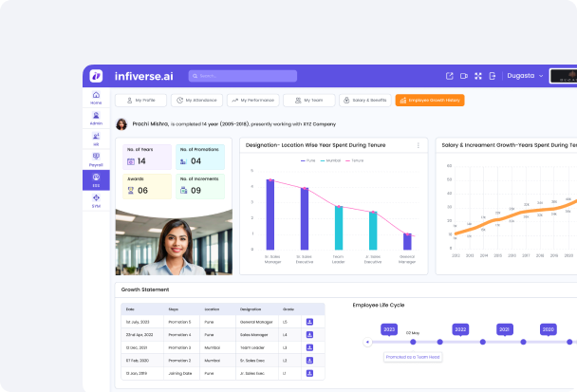Screen dimensions: 577x392
Task: Open the three-dot menu on Designation chart
Action: [x=418, y=145]
